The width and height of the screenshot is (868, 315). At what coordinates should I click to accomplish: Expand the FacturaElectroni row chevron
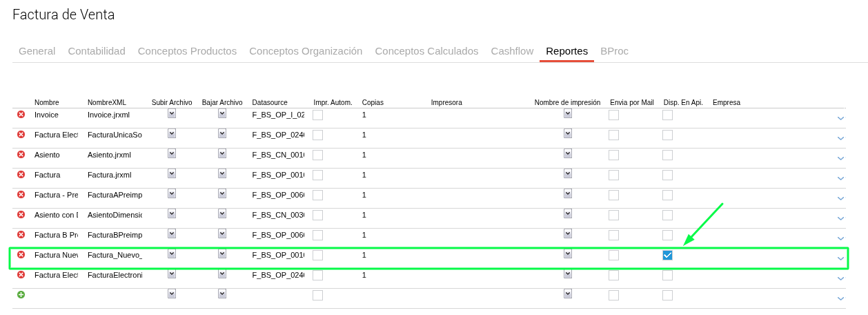(x=840, y=278)
